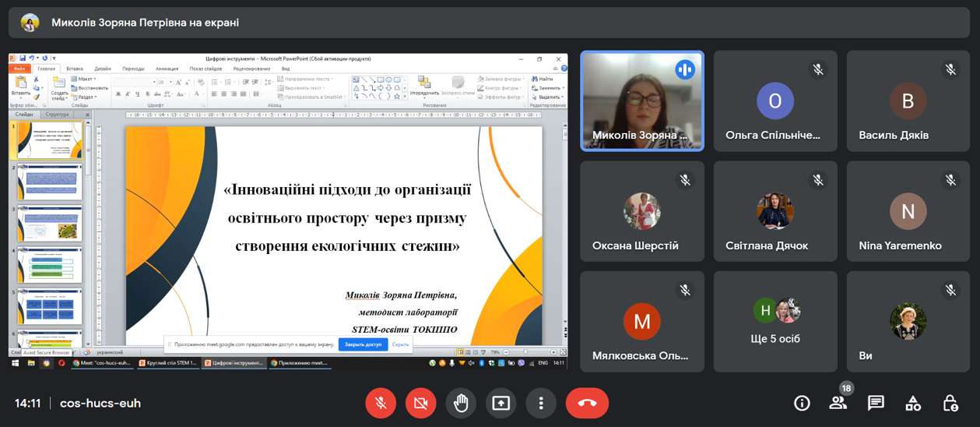This screenshot has width=980, height=427.
Task: Click Windows Start button in shared taskbar
Action: tap(15, 362)
